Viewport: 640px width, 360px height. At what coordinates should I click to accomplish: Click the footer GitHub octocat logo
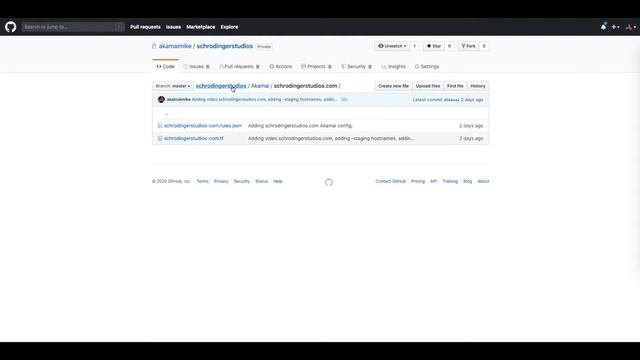pos(329,182)
